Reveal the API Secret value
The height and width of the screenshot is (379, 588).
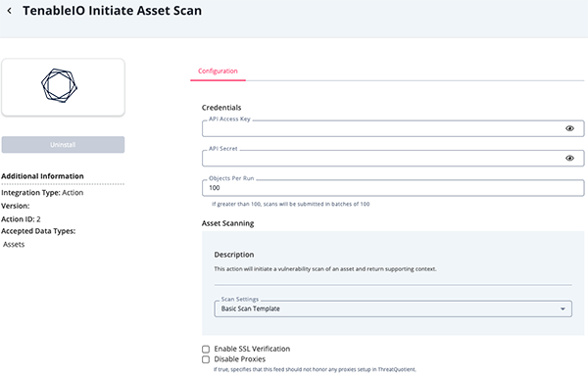pyautogui.click(x=569, y=159)
